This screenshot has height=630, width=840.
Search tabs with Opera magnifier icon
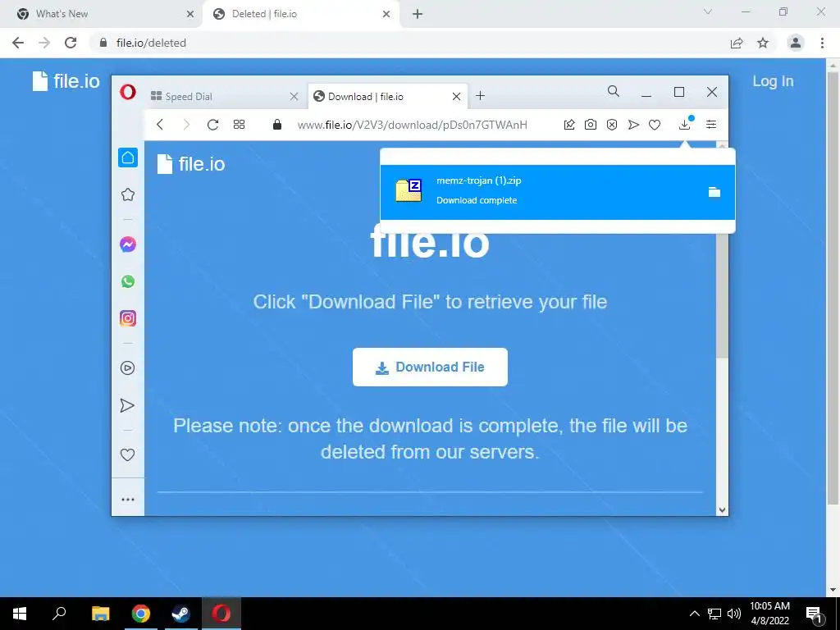pyautogui.click(x=614, y=92)
